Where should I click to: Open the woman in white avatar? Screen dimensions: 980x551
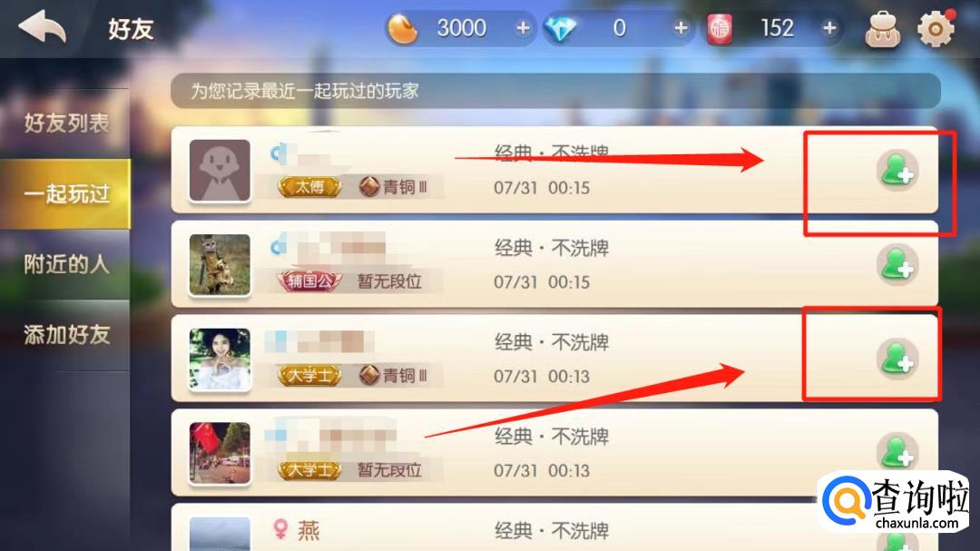click(220, 359)
